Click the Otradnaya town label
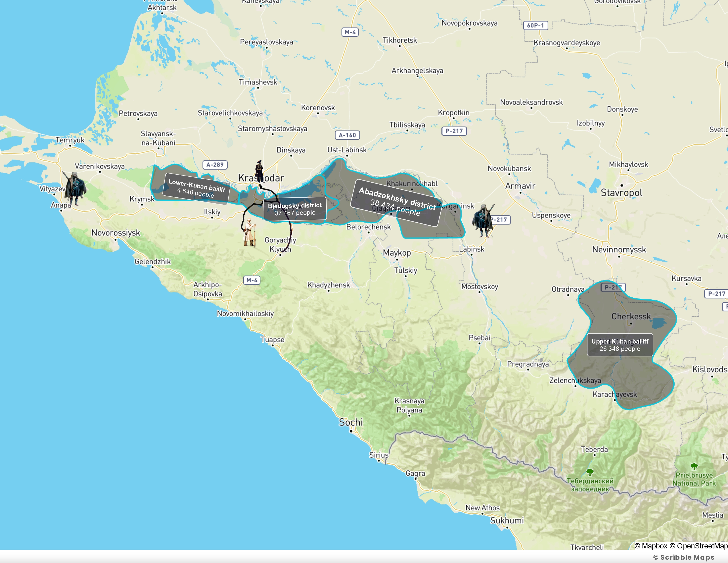The width and height of the screenshot is (728, 563). coord(568,289)
